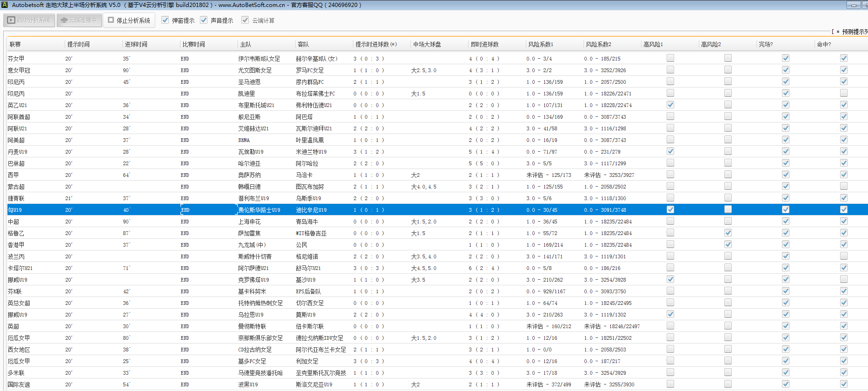The image size is (868, 391).
Task: Toggle the 云端计算 checkbox
Action: point(245,20)
